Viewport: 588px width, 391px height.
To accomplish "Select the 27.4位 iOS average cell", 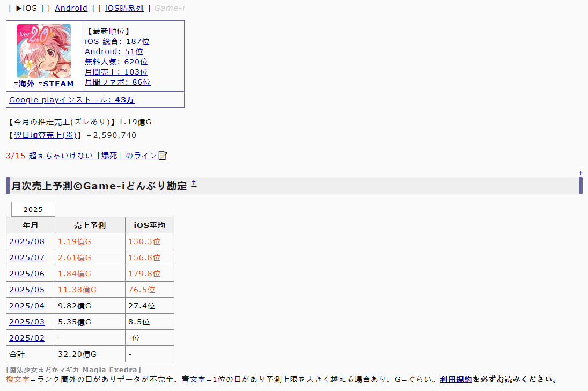I will click(x=150, y=306).
